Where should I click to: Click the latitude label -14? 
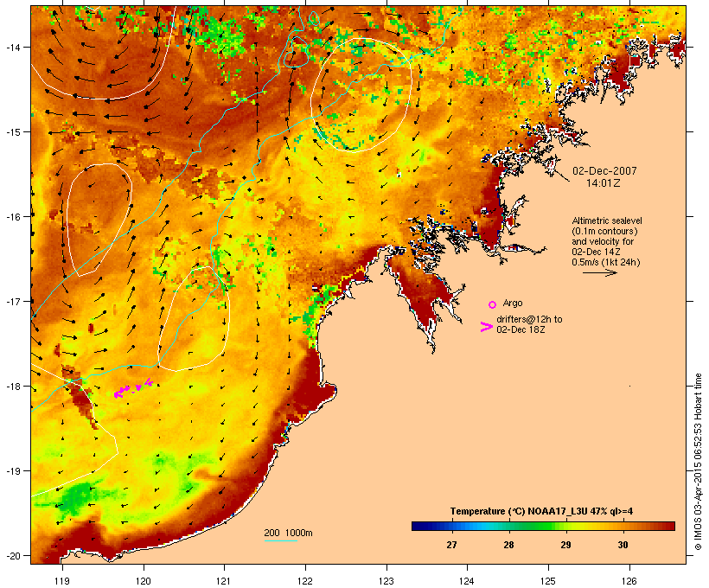click(12, 47)
